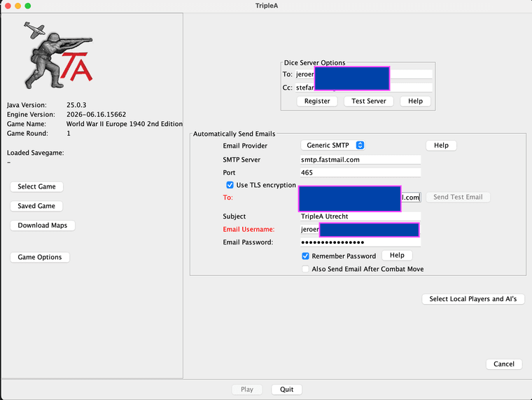Click into the Port field showing 465

360,172
